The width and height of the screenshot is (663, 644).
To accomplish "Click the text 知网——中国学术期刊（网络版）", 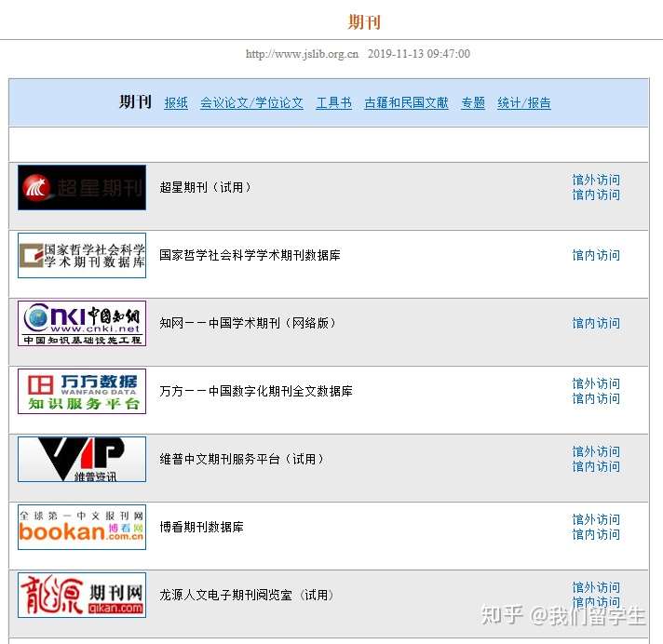I will (x=249, y=323).
